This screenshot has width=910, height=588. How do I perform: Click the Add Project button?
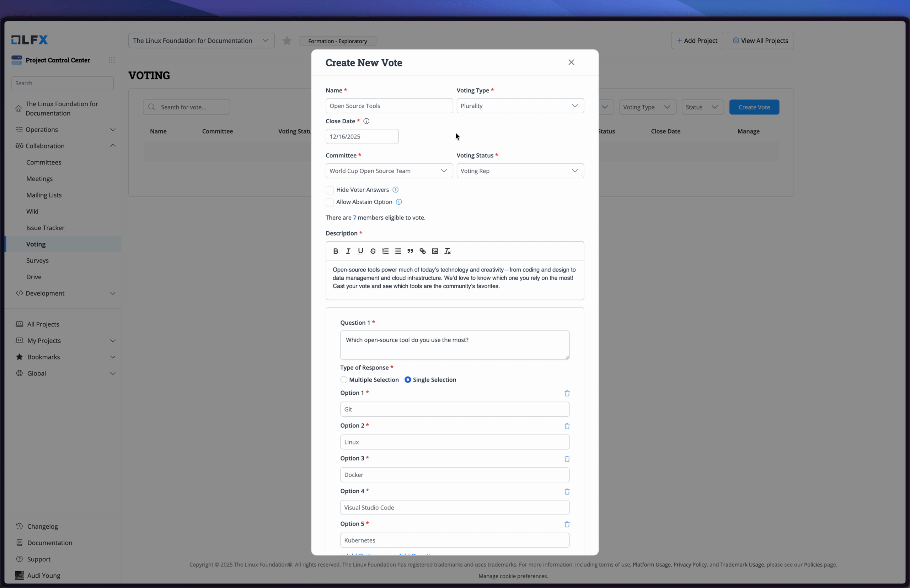pos(697,41)
